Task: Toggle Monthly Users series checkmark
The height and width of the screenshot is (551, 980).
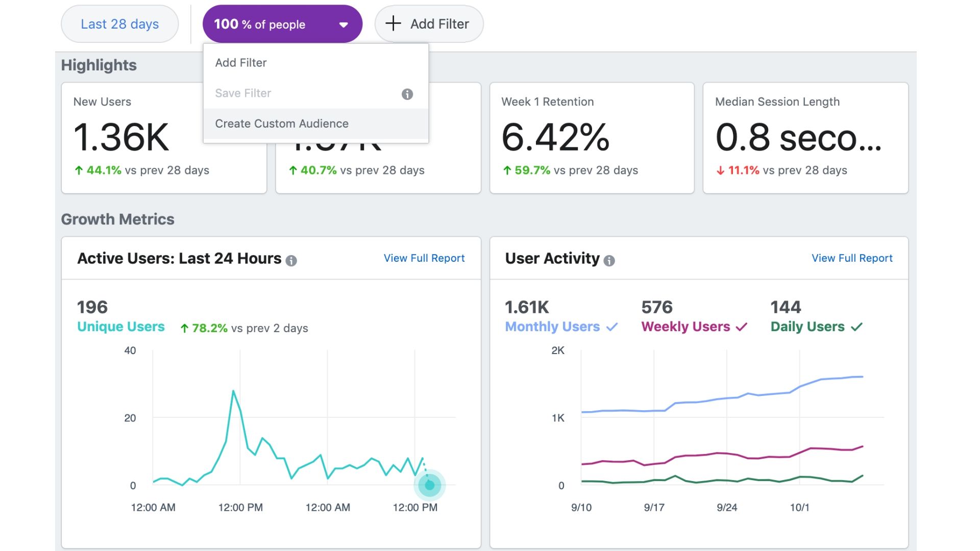Action: tap(612, 327)
